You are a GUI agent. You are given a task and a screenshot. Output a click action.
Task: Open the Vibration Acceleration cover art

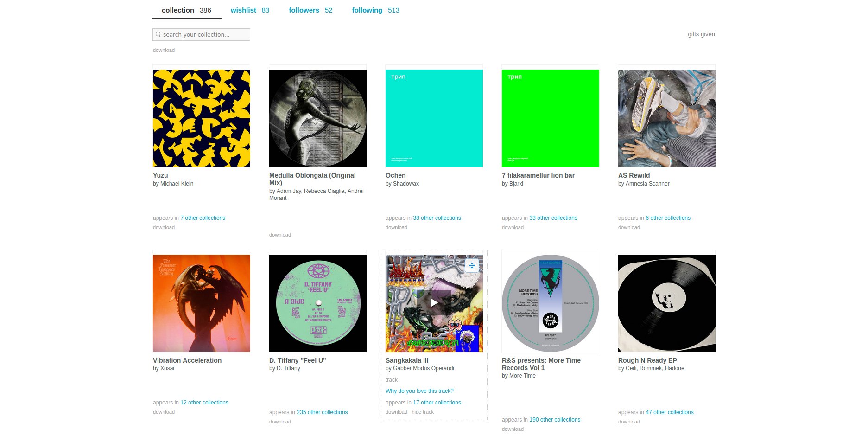202,303
